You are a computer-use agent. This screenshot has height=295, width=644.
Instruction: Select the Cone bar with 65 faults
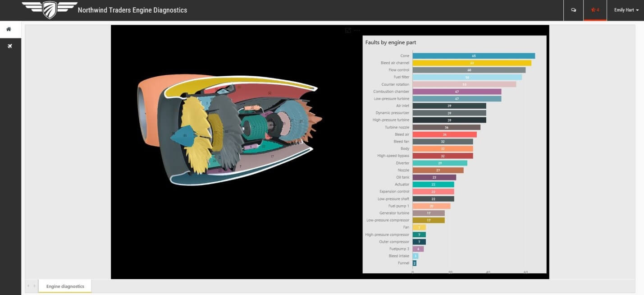tap(473, 56)
